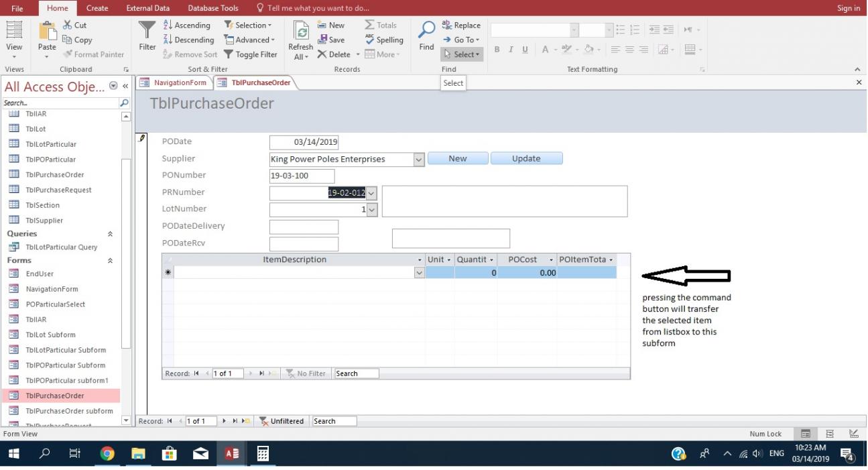Click No Filter in subform record bar
868x470 pixels.
[306, 373]
